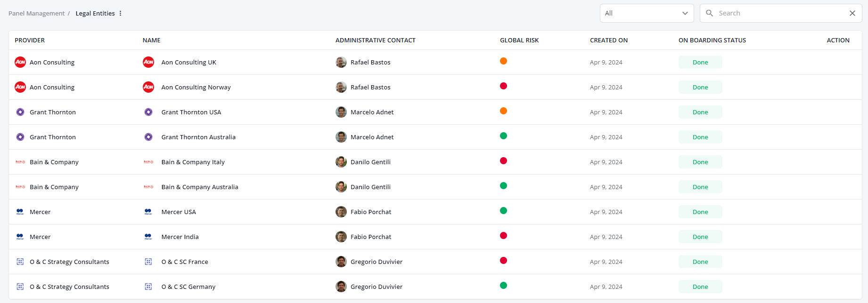This screenshot has width=868, height=303.
Task: Click red risk dot for Aon Consulting Norway
Action: pyautogui.click(x=503, y=86)
